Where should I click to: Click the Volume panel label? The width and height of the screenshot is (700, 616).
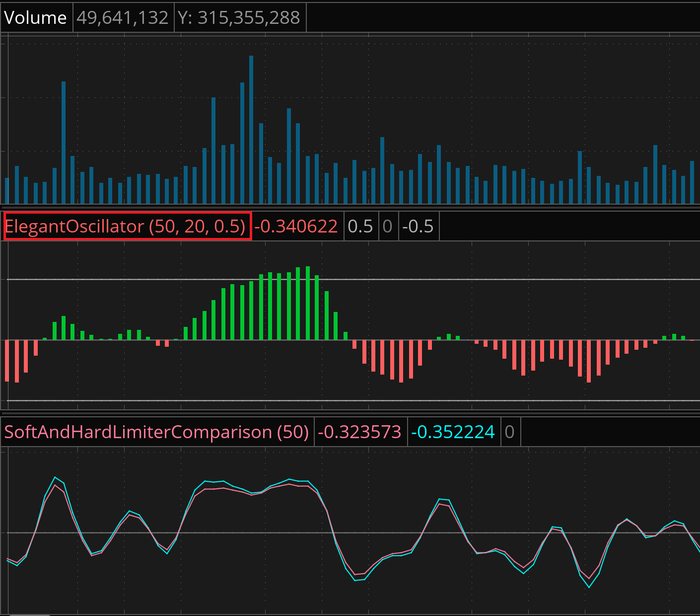36,18
